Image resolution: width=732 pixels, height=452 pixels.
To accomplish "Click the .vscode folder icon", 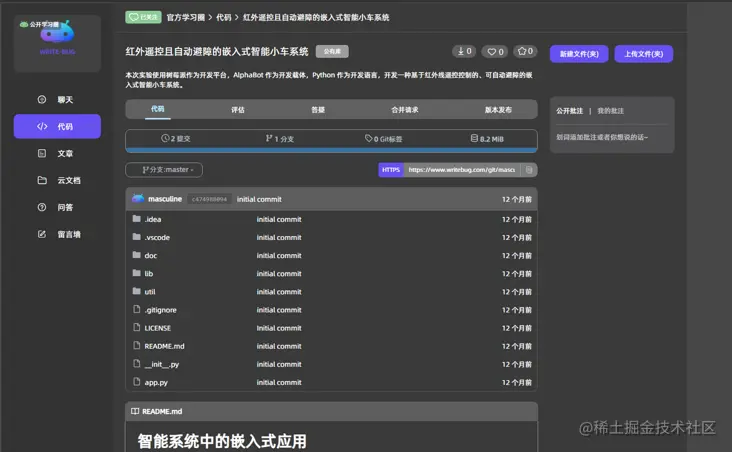I will pos(136,237).
